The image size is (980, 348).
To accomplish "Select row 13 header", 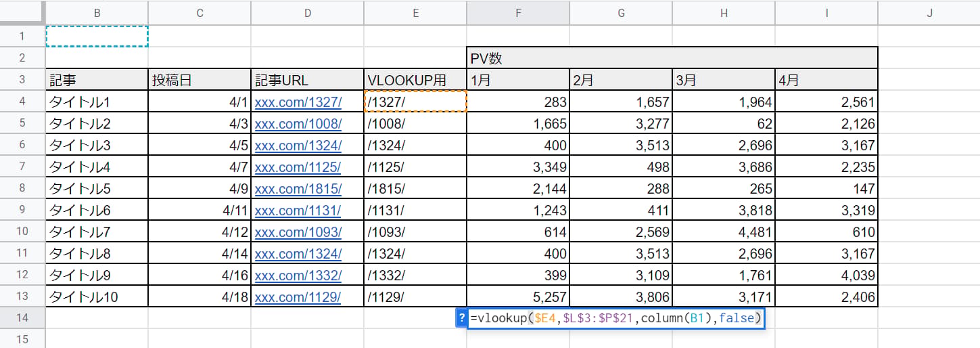I will [x=22, y=296].
